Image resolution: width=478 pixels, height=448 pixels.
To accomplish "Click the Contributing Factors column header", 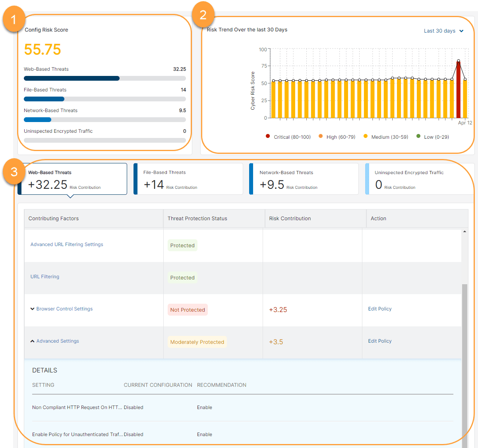I will (54, 219).
